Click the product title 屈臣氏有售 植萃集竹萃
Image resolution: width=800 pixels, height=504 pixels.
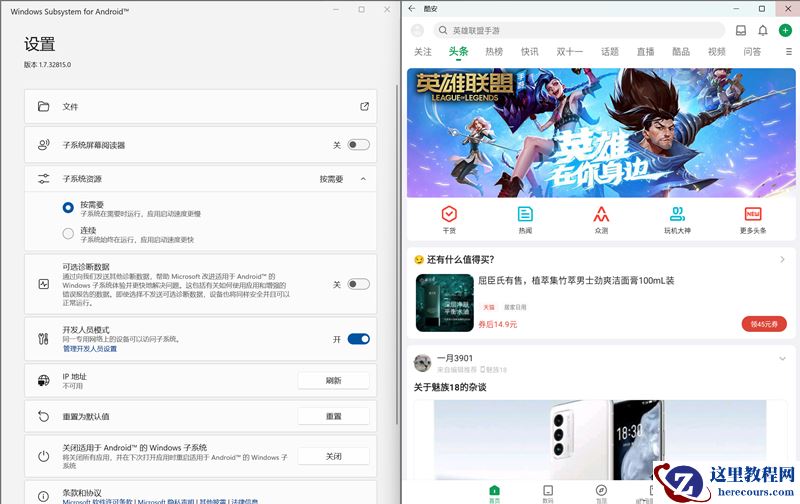tap(576, 281)
